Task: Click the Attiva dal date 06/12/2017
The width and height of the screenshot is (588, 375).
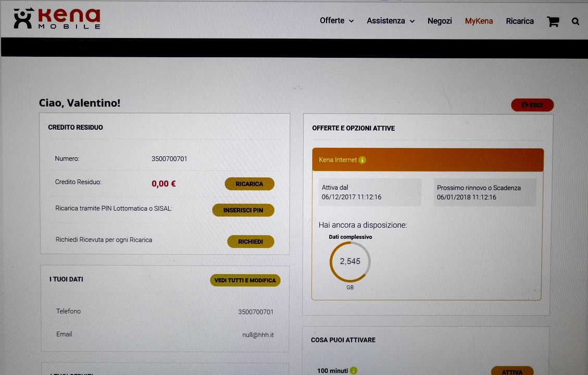Action: pos(352,197)
